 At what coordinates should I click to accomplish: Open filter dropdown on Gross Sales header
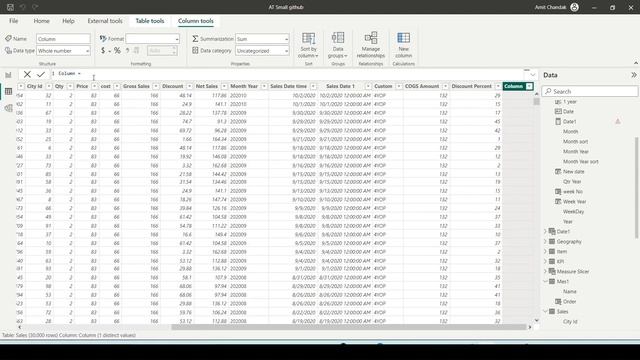[x=156, y=86]
